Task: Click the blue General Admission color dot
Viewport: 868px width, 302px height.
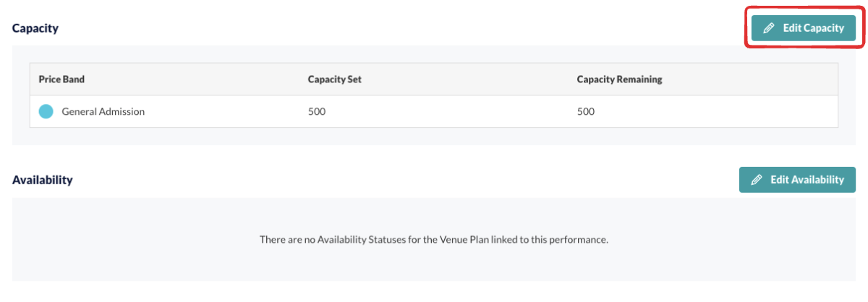Action: point(46,111)
